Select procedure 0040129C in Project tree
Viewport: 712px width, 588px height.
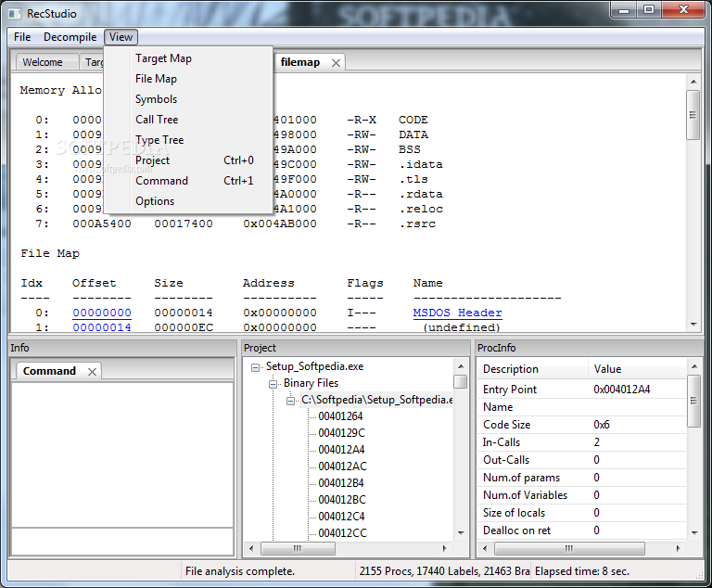(x=341, y=433)
